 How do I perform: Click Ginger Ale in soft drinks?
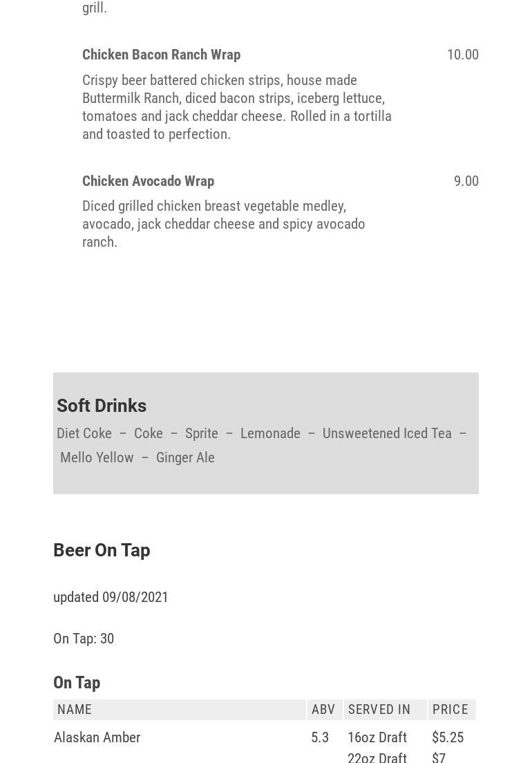(185, 458)
